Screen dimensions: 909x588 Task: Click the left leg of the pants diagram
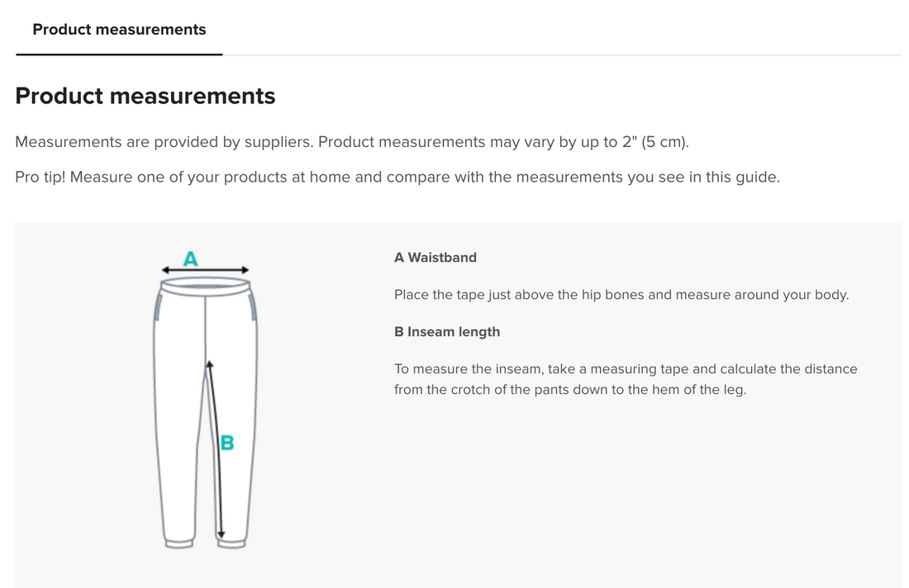(178, 429)
